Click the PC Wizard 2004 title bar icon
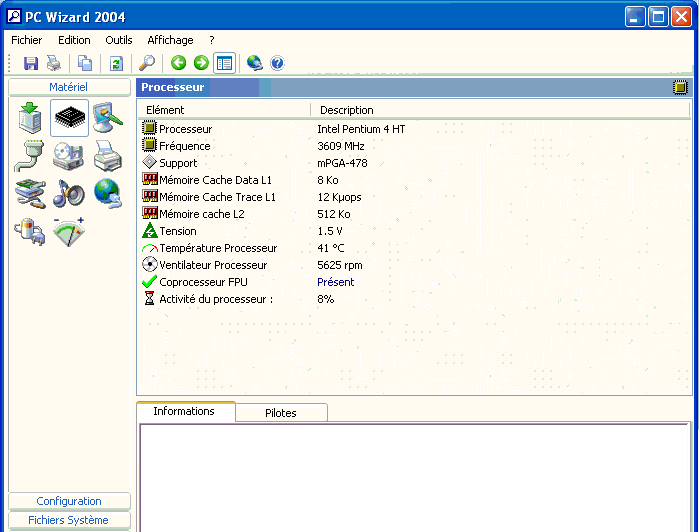 click(14, 17)
